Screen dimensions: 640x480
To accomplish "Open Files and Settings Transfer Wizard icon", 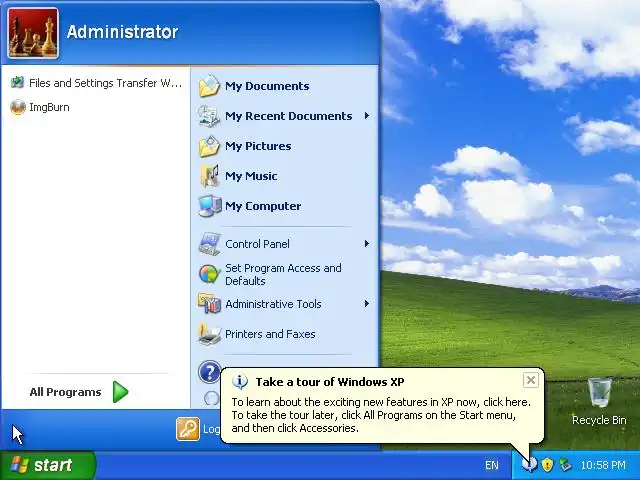I will coord(17,83).
